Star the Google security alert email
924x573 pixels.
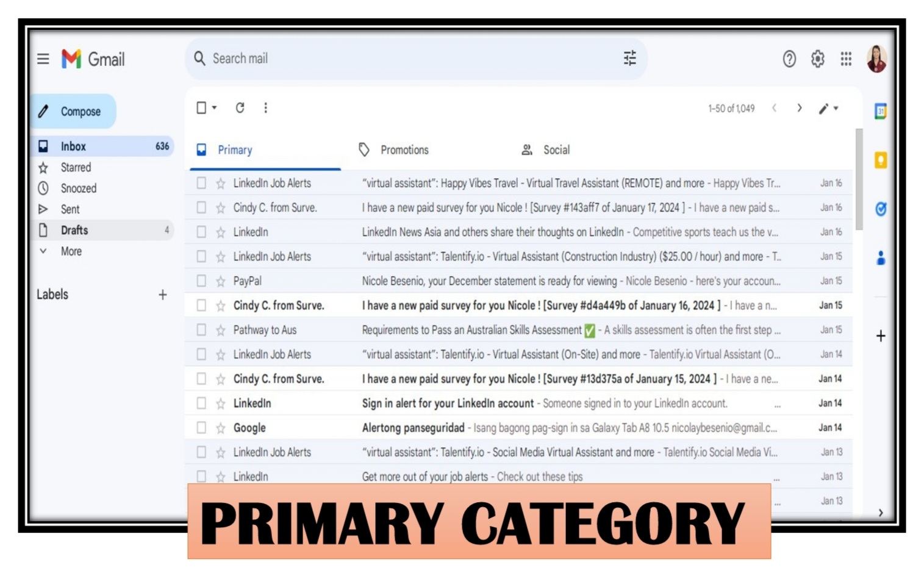pyautogui.click(x=221, y=428)
